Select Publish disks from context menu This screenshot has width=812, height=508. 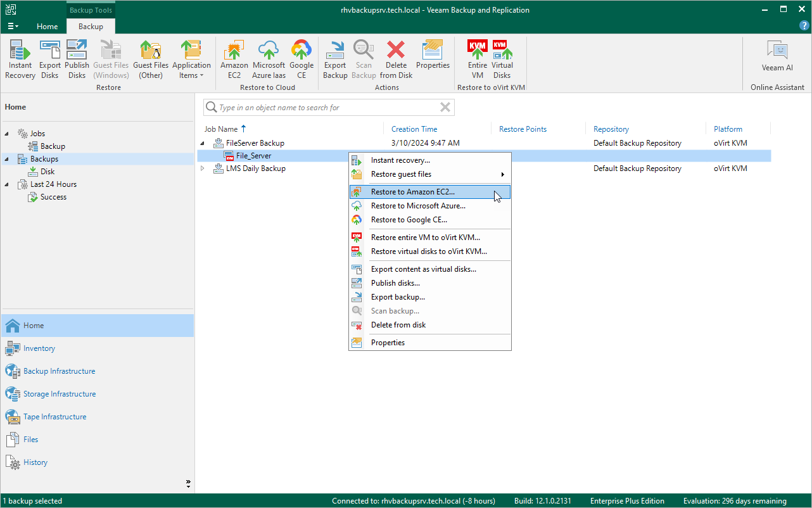(x=430, y=283)
